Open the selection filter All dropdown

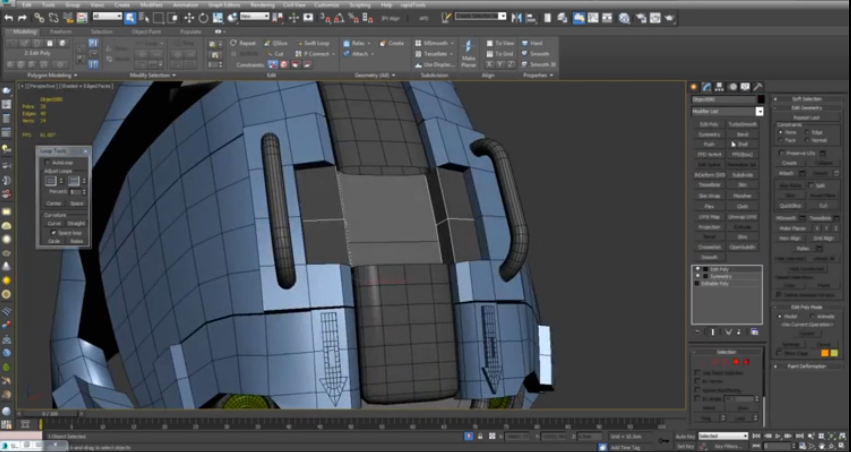107,17
